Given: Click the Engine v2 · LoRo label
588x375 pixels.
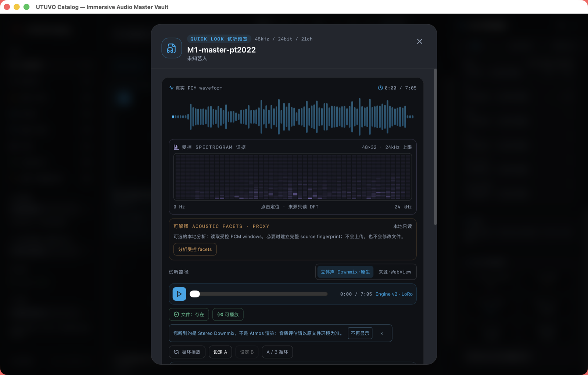Looking at the screenshot, I should pyautogui.click(x=394, y=294).
